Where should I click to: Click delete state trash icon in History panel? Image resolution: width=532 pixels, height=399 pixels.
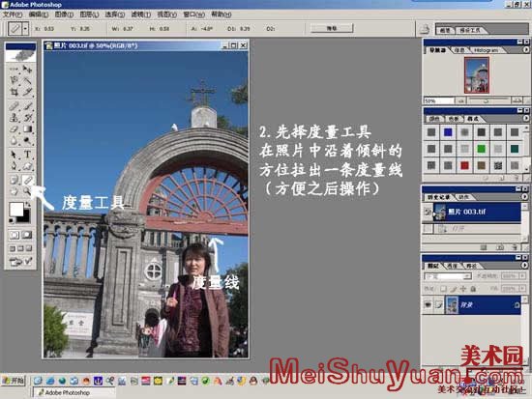(x=515, y=247)
